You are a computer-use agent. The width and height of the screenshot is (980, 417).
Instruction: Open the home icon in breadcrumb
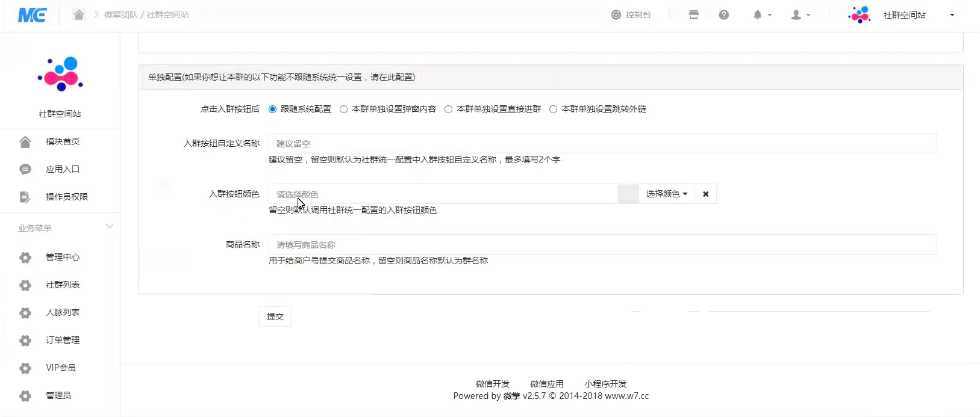click(x=79, y=14)
